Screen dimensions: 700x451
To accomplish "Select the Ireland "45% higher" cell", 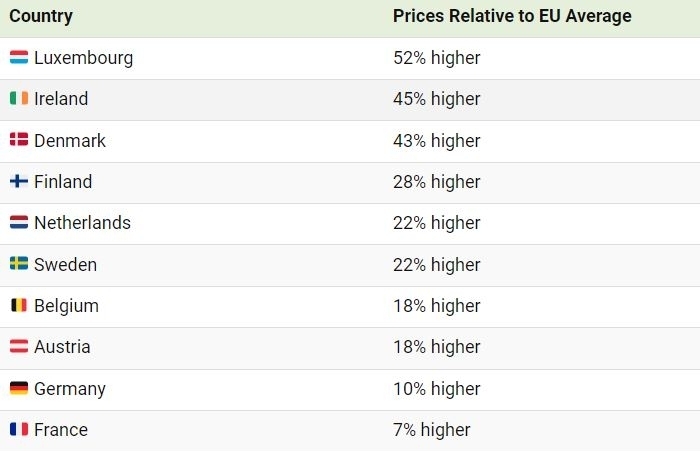I will pyautogui.click(x=437, y=99).
